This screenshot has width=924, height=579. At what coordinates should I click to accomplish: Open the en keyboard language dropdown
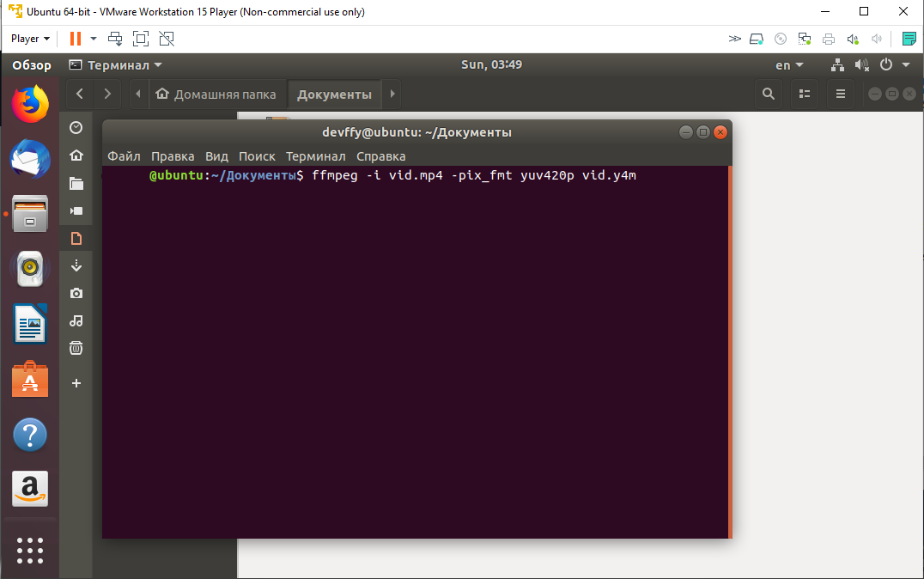click(x=789, y=65)
